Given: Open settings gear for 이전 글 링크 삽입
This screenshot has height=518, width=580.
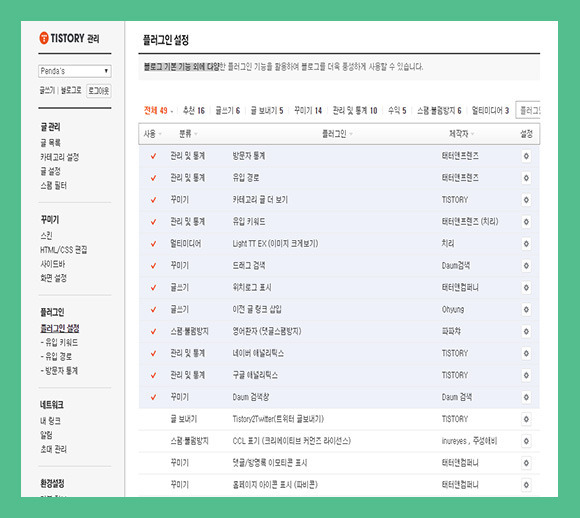Looking at the screenshot, I should pos(526,309).
